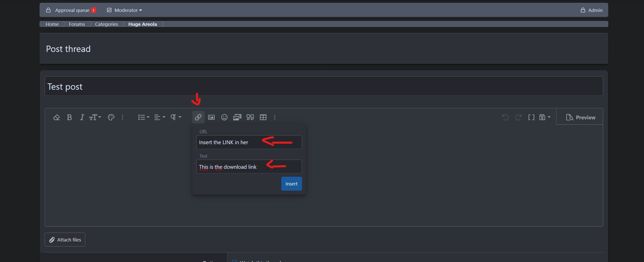The width and height of the screenshot is (644, 262).
Task: Open paragraph format dropdown
Action: pos(176,117)
